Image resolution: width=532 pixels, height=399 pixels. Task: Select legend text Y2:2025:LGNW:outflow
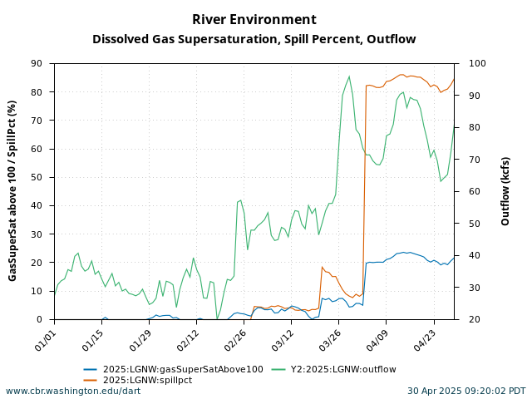click(343, 369)
